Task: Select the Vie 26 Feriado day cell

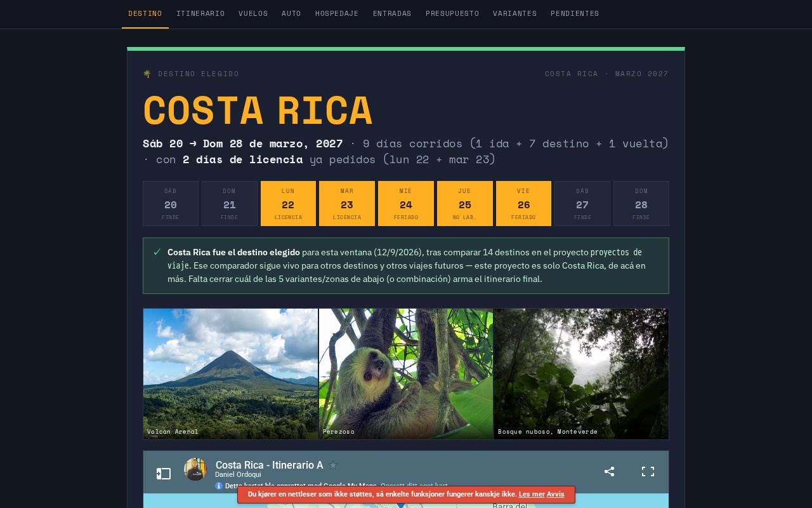Action: (523, 203)
